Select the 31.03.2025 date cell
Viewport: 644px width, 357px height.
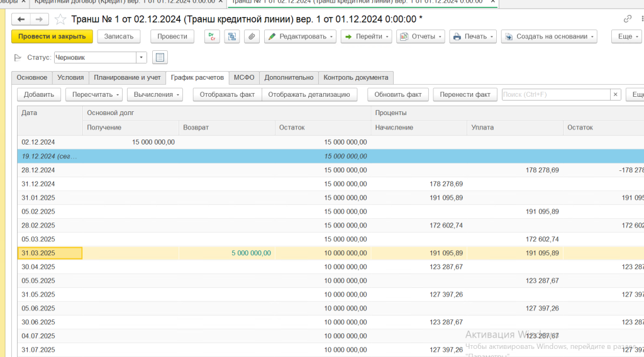(50, 253)
